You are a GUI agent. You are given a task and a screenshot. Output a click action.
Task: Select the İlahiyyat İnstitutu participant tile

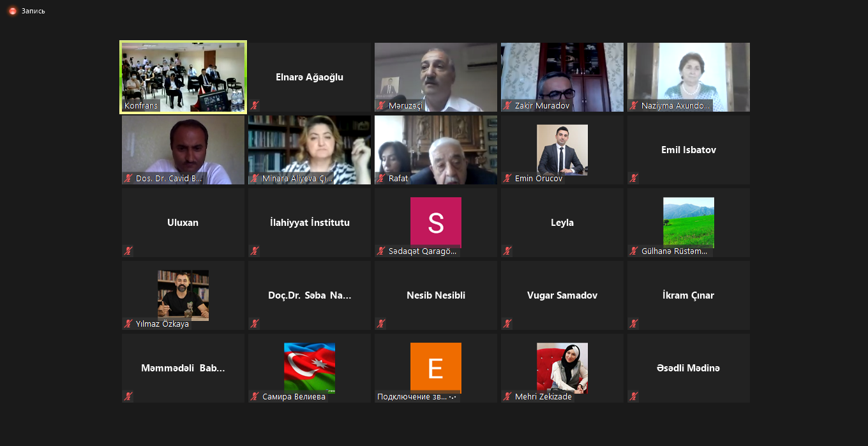coord(309,223)
